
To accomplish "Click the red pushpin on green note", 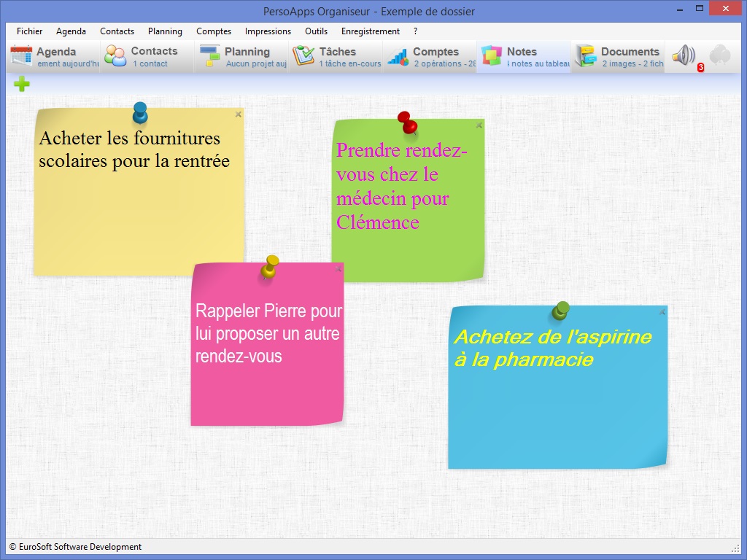I will 408,122.
